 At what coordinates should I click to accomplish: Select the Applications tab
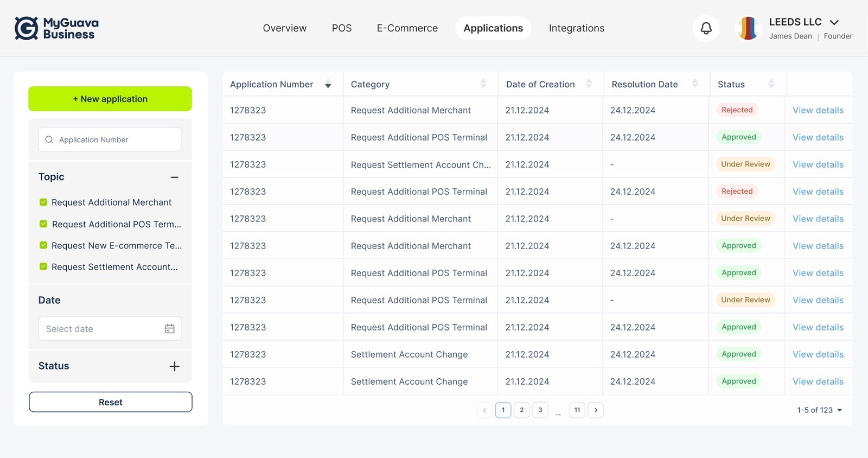click(494, 28)
